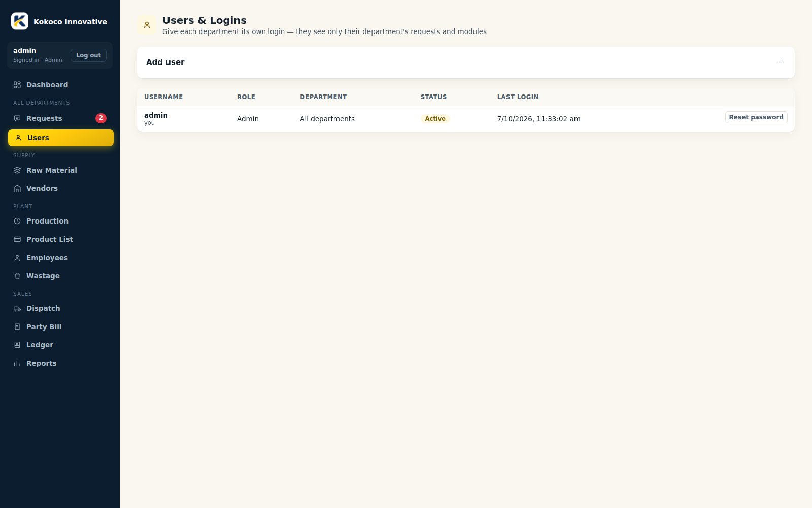This screenshot has width=812, height=508.
Task: Click the Reports bar chart icon
Action: 17,363
